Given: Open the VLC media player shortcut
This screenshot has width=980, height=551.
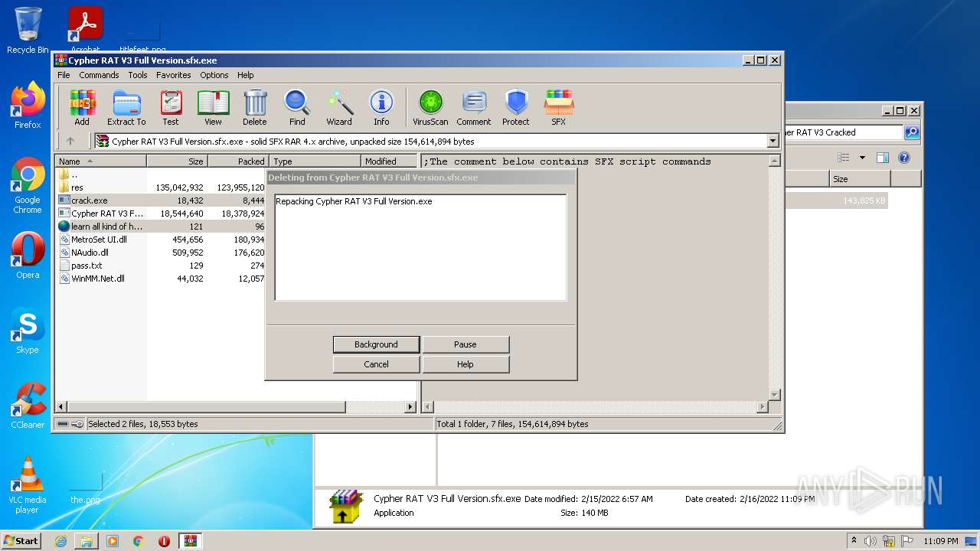Looking at the screenshot, I should pyautogui.click(x=28, y=485).
